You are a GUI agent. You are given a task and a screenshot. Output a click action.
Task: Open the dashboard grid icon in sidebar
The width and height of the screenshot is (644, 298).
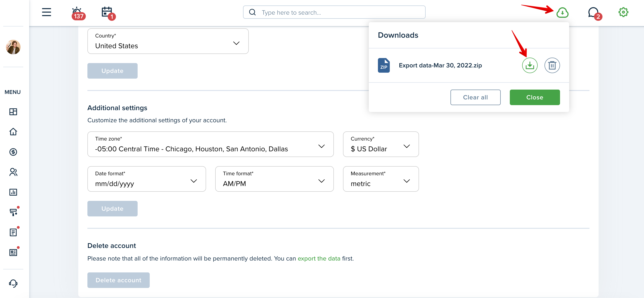click(x=13, y=112)
